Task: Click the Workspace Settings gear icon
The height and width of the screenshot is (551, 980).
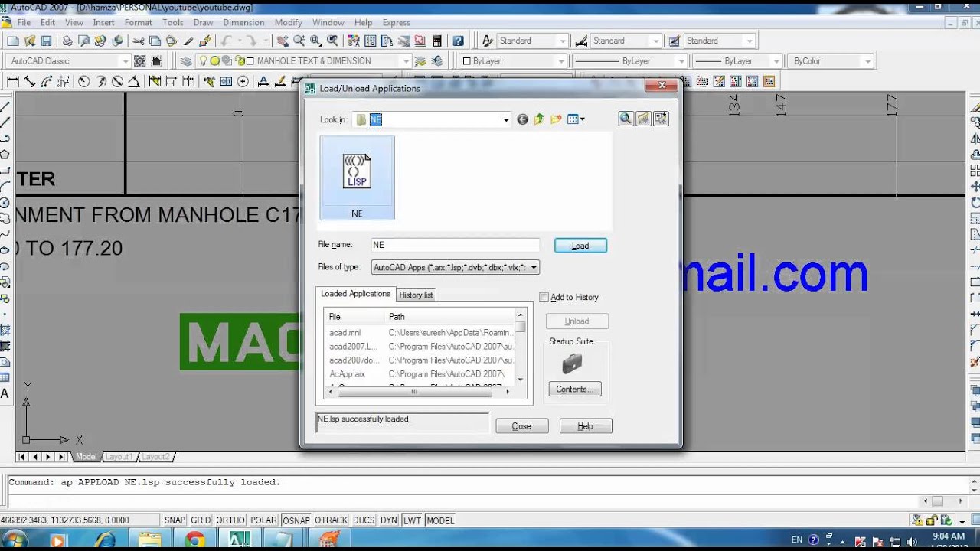Action: pyautogui.click(x=140, y=61)
